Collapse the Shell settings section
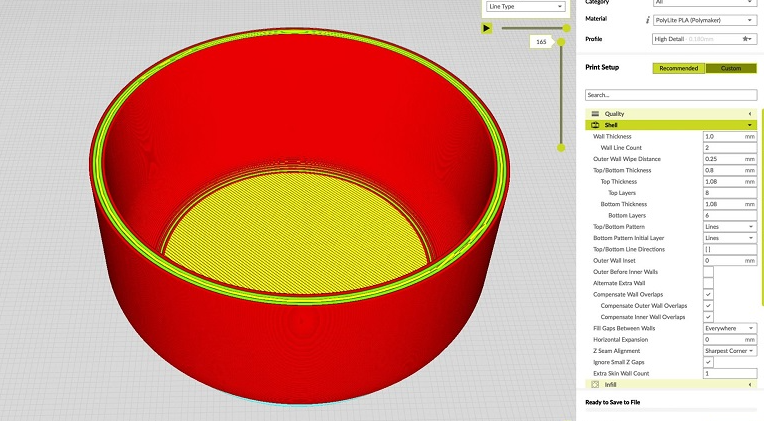764x421 pixels. coord(750,125)
